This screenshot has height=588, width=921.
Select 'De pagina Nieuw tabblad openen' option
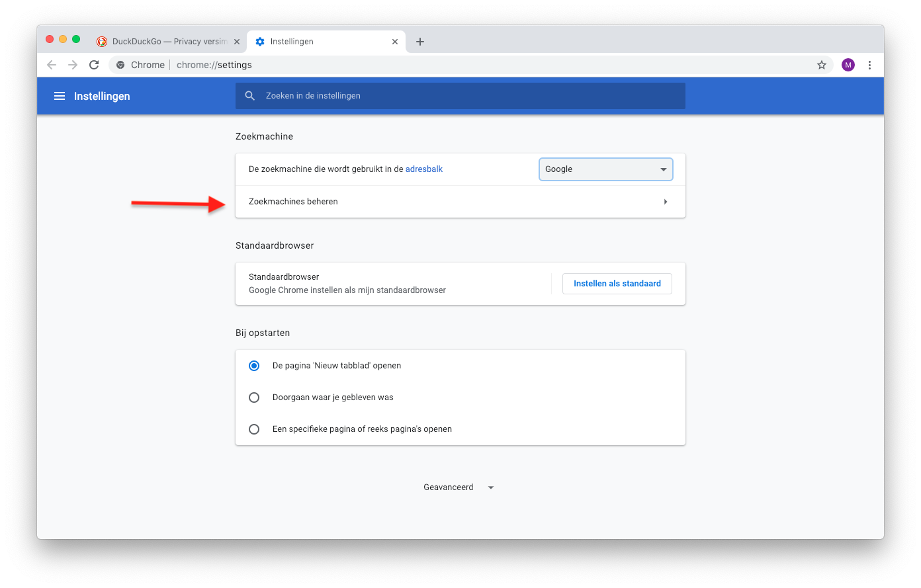pyautogui.click(x=254, y=366)
